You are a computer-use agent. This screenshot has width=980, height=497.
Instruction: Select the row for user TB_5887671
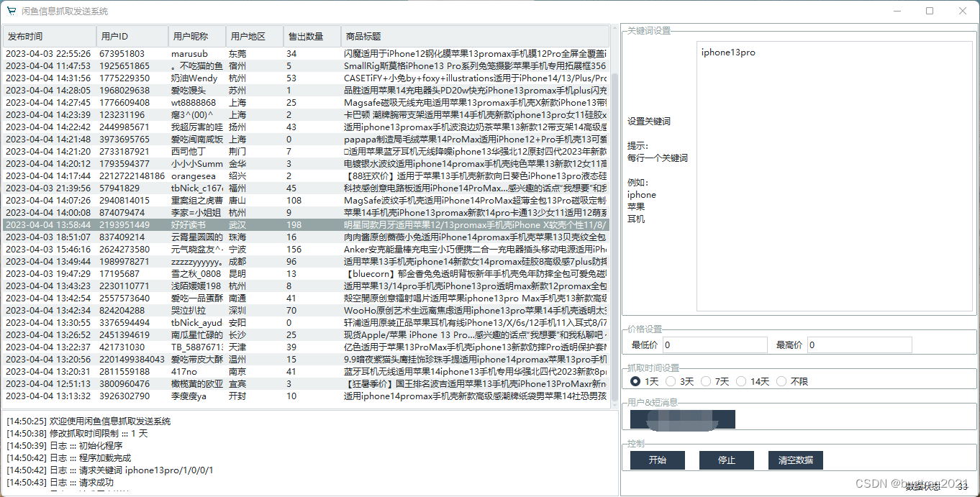click(306, 347)
